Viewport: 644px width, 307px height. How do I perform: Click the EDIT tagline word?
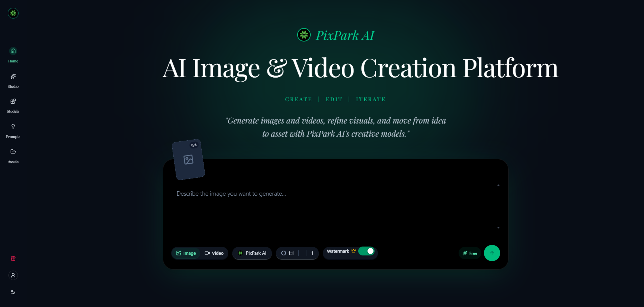(x=334, y=99)
